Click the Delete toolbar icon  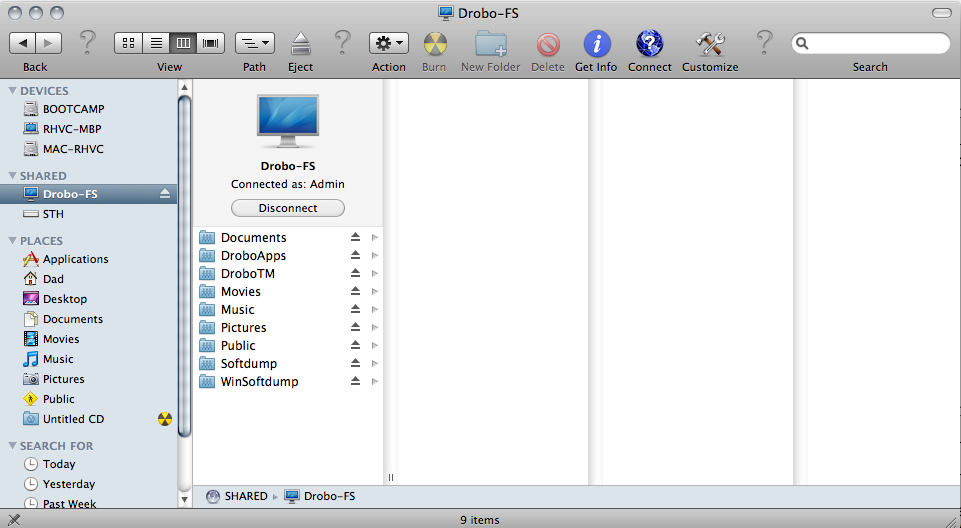548,44
